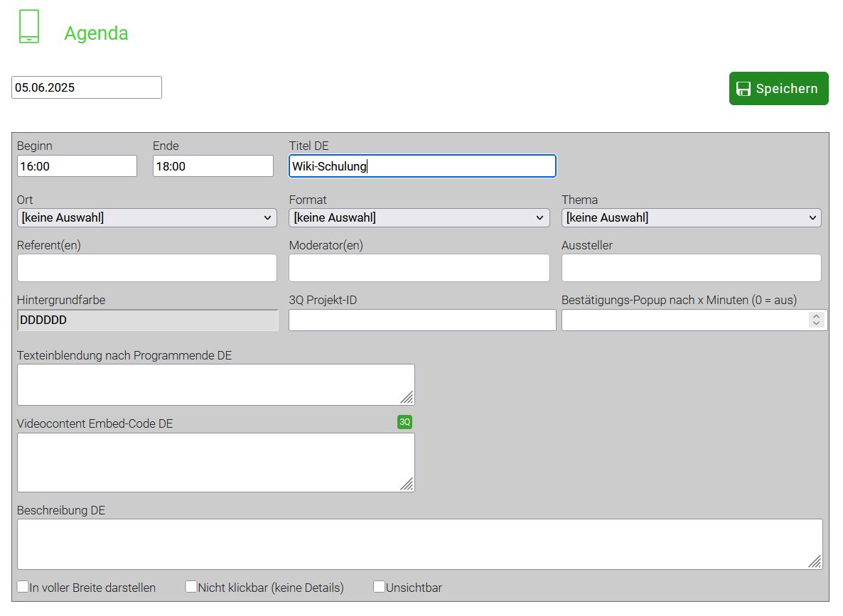This screenshot has width=843, height=616.
Task: Focus the date field showing 05.06.2025
Action: pyautogui.click(x=87, y=87)
